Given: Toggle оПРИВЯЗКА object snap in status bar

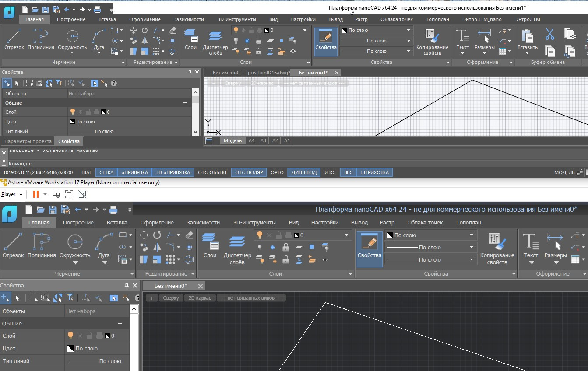Looking at the screenshot, I should (x=135, y=172).
